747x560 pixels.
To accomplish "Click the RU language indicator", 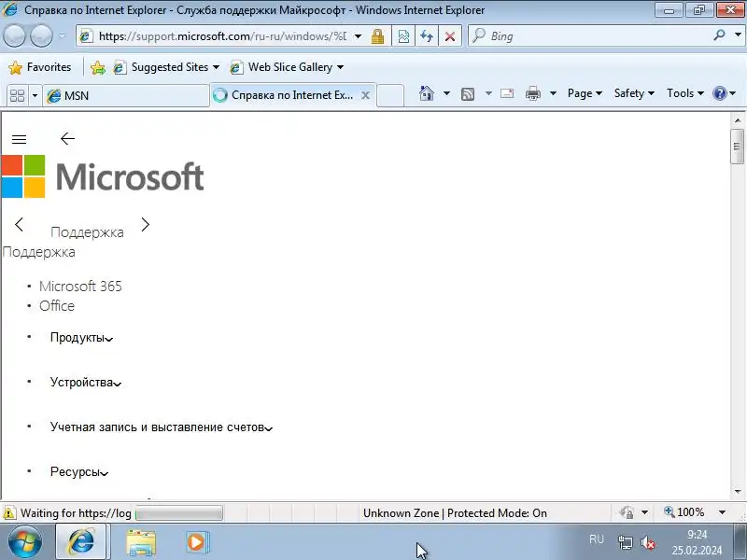I will [x=597, y=539].
